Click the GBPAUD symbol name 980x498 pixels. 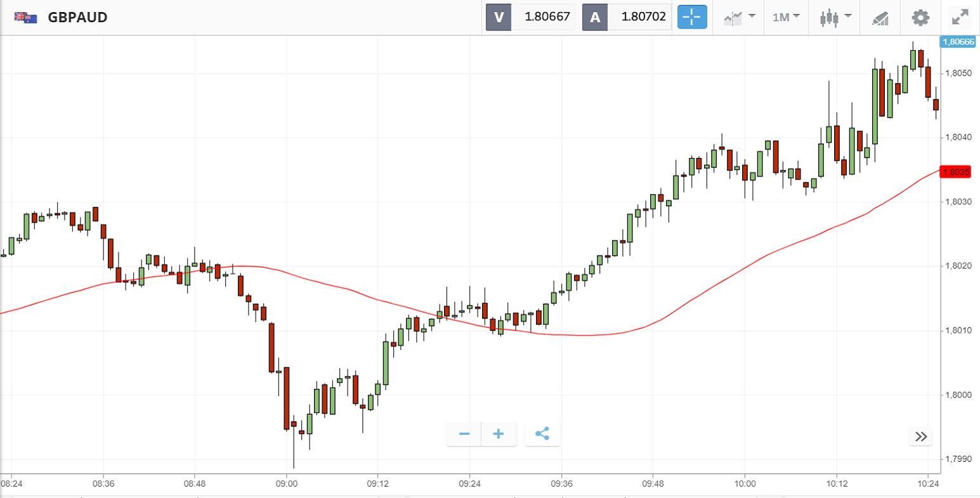click(77, 17)
